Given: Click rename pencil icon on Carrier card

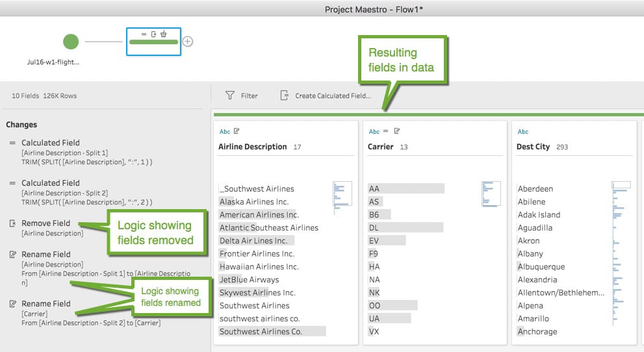Looking at the screenshot, I should (x=397, y=131).
